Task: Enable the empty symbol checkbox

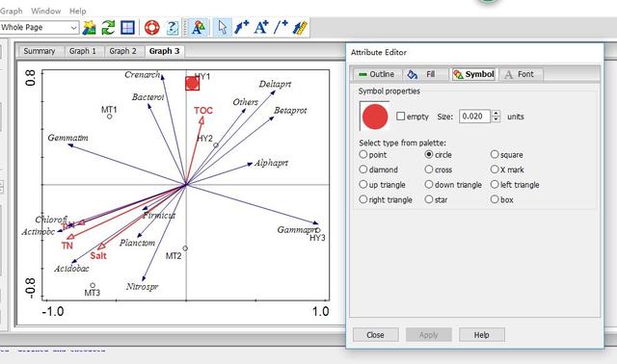Action: (401, 117)
